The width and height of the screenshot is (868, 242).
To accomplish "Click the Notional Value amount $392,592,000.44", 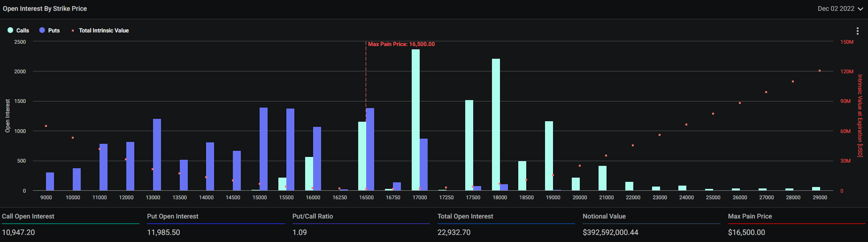I will coord(610,233).
